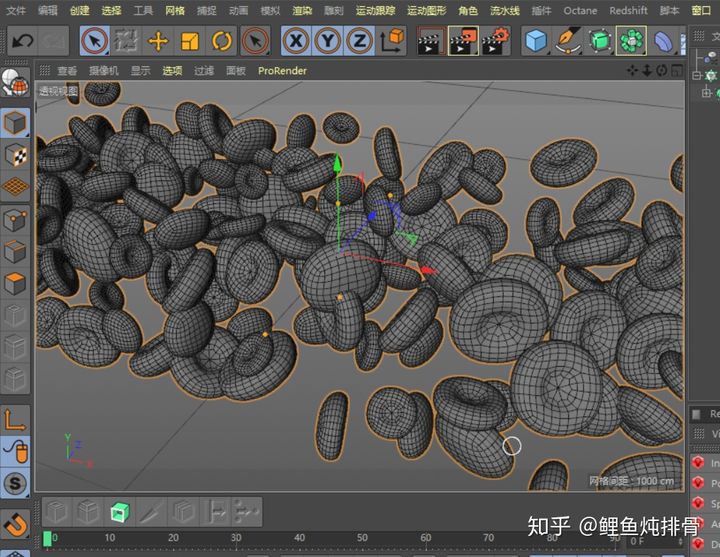Viewport: 720px width, 557px height.
Task: Activate the Scale tool
Action: tap(189, 41)
